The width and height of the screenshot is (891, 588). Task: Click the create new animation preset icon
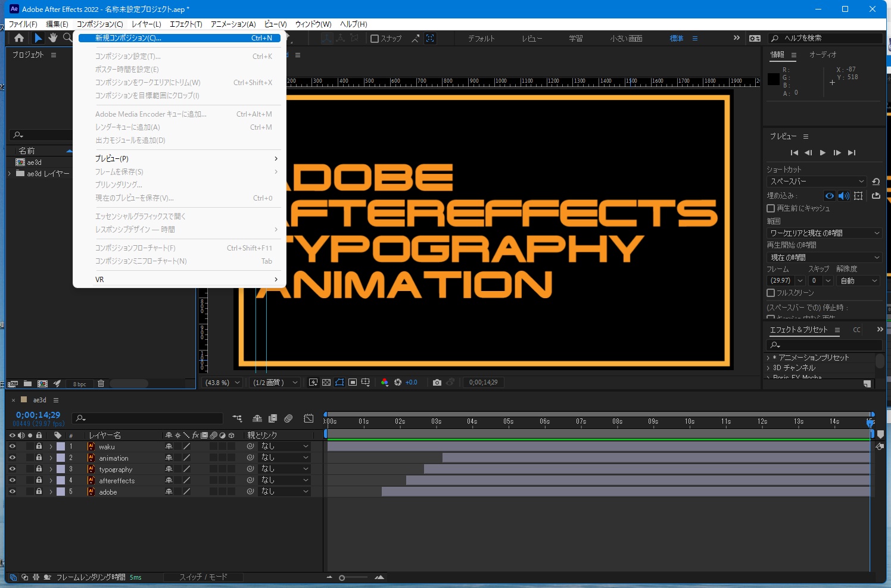pos(867,384)
